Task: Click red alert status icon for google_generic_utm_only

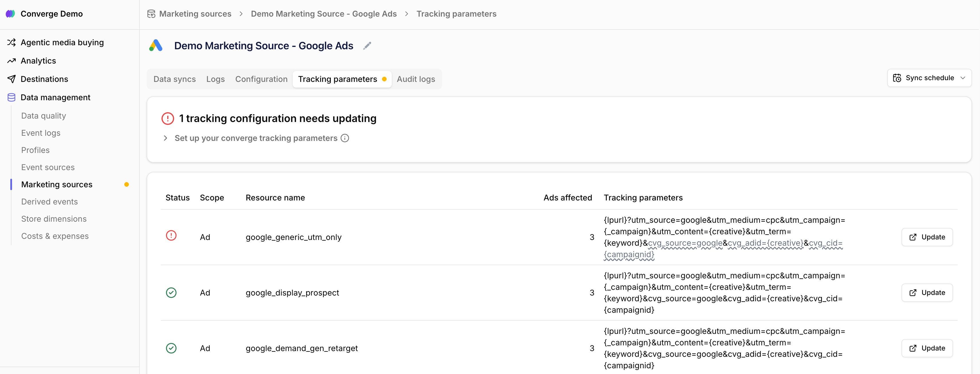Action: [171, 235]
